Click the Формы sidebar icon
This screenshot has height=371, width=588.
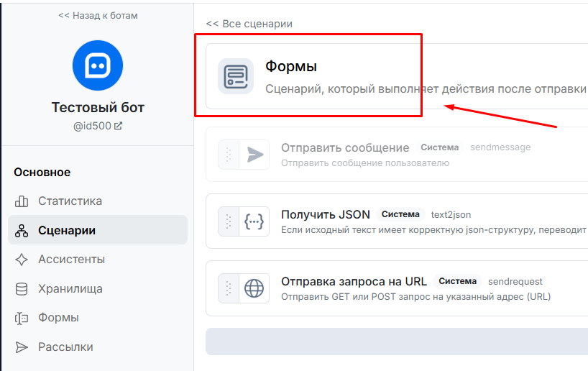coord(22,318)
